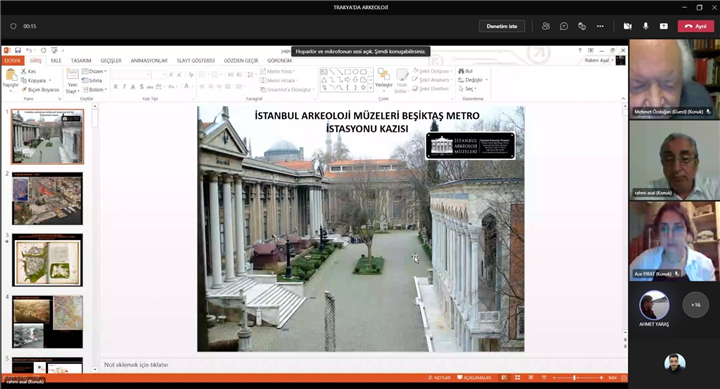Select slide 1 thumbnail
This screenshot has height=389, width=720.
[x=48, y=137]
